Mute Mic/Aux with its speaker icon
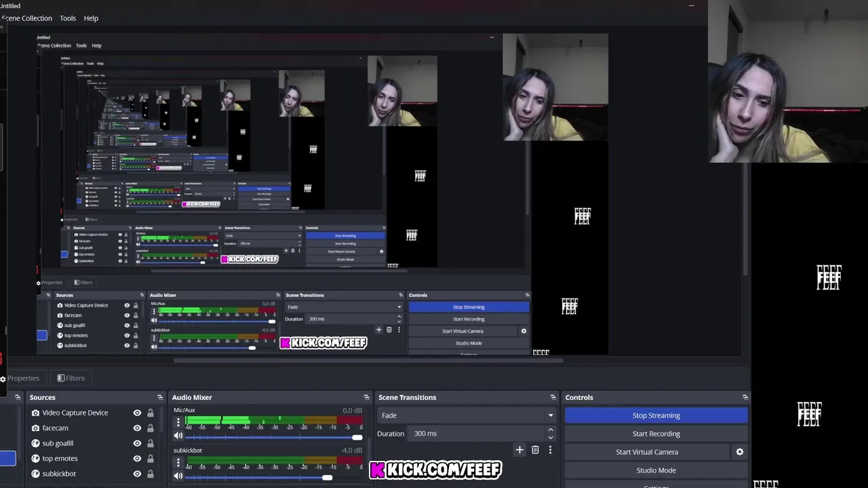The width and height of the screenshot is (868, 488). (178, 436)
